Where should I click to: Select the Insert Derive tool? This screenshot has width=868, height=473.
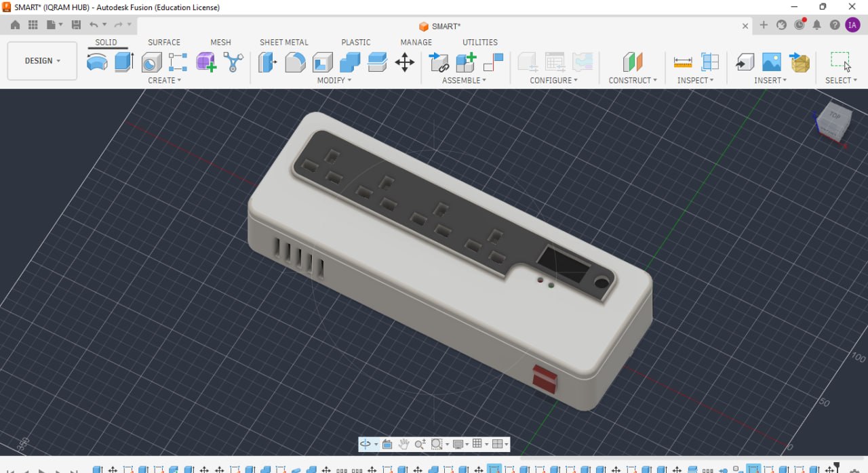click(x=745, y=62)
